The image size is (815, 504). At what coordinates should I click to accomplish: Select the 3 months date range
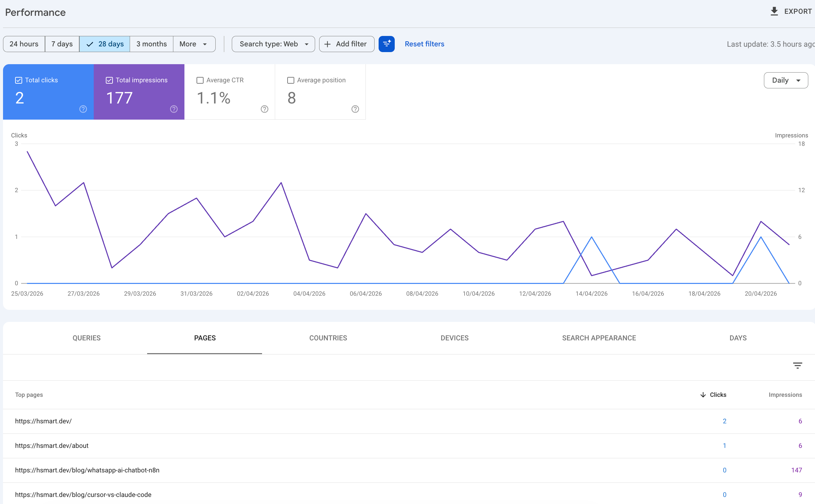point(151,44)
